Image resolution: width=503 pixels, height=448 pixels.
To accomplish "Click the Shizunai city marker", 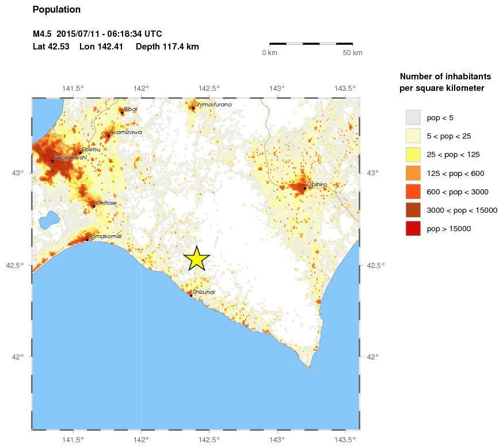I will pos(191,296).
